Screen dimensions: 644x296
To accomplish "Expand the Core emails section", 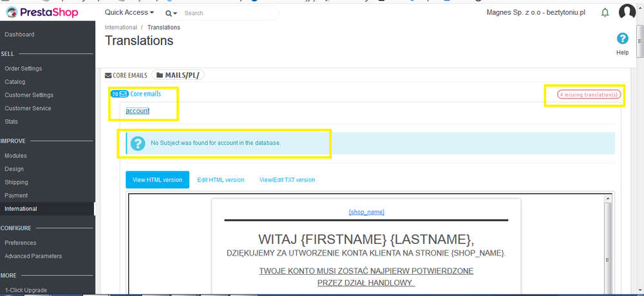I will tap(146, 94).
